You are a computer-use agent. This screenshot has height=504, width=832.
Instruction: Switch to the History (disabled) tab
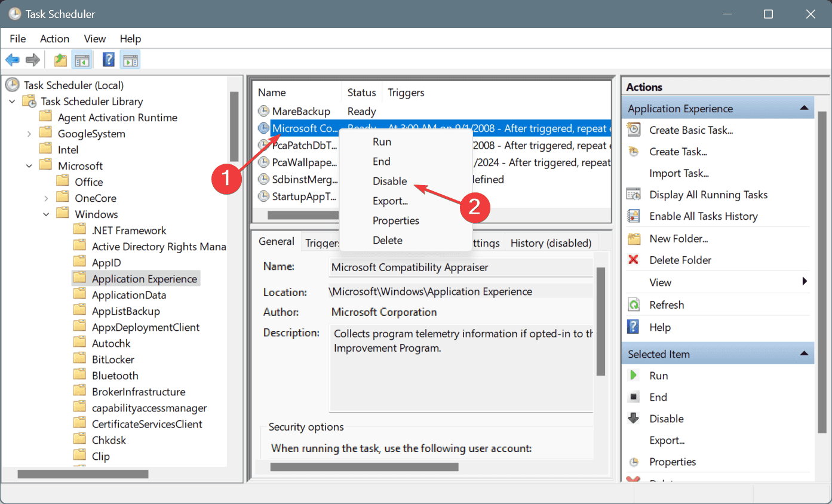click(x=551, y=242)
